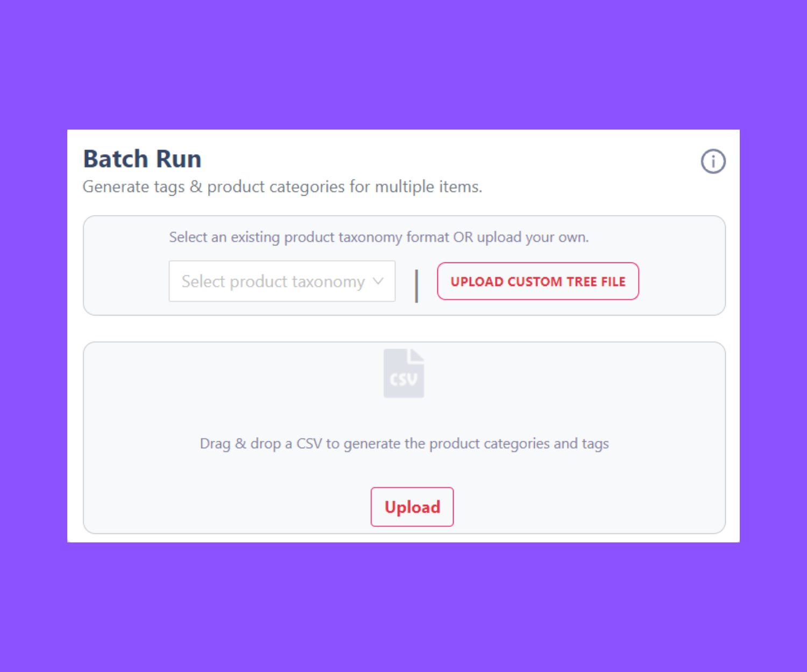Click Upload below the drag-and-drop message
This screenshot has height=672, width=807.
[412, 506]
